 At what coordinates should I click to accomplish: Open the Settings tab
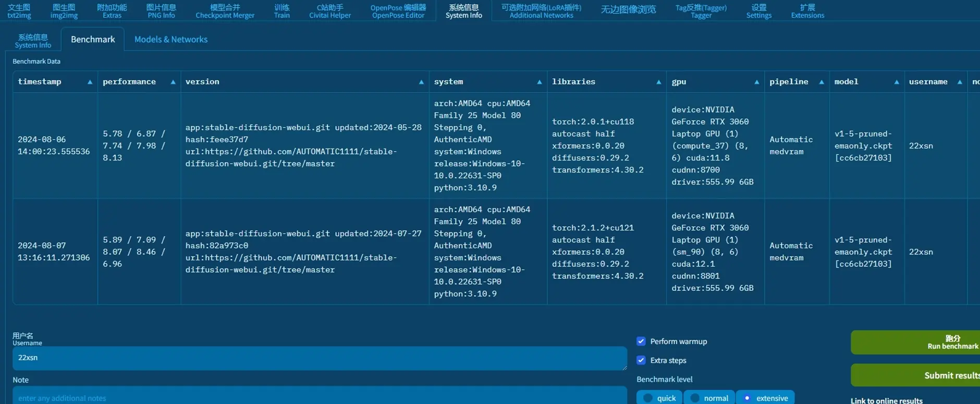click(759, 11)
